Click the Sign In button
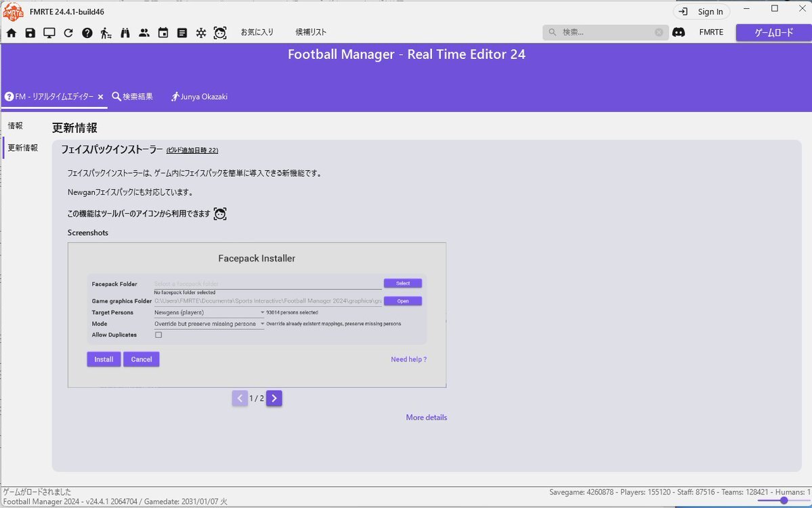The height and width of the screenshot is (508, 812). (x=702, y=12)
